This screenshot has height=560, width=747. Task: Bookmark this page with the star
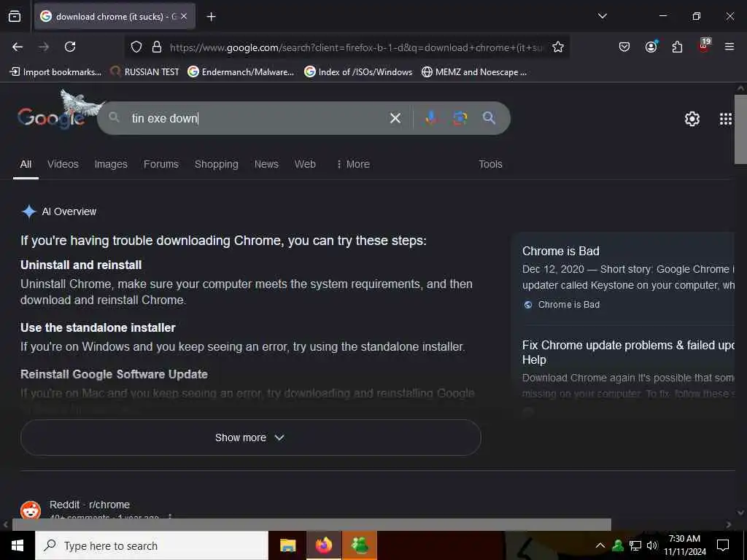point(558,47)
